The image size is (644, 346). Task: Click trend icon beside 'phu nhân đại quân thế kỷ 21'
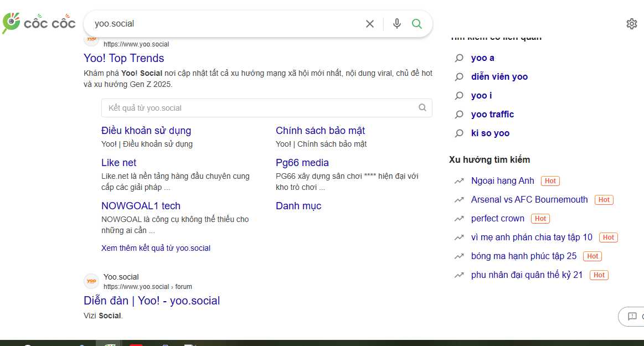pyautogui.click(x=459, y=275)
